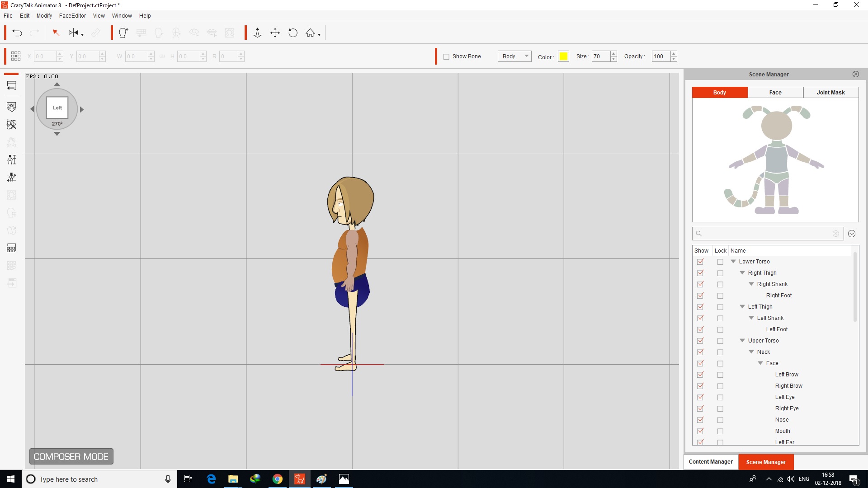Open File Explorer from the taskbar
This screenshot has width=868, height=488.
click(x=233, y=479)
